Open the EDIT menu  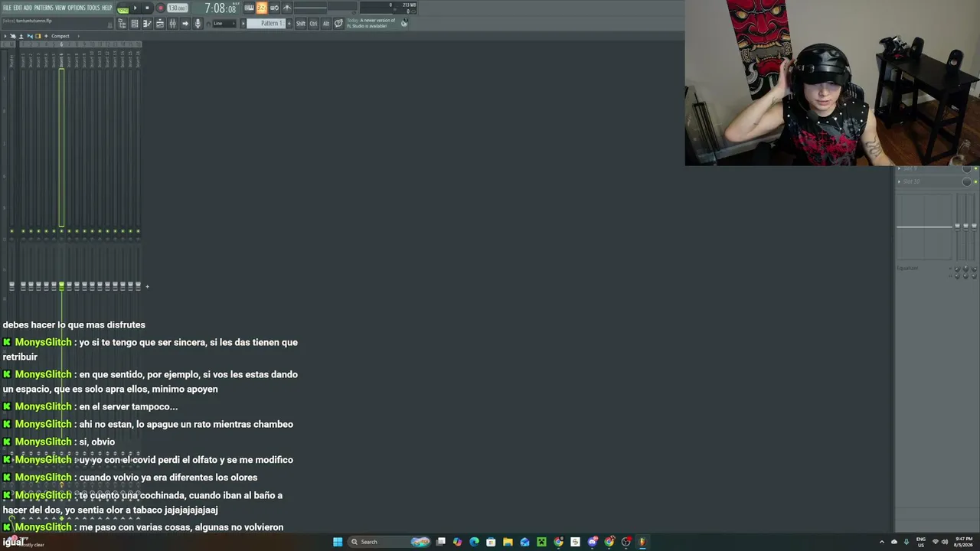pyautogui.click(x=18, y=8)
